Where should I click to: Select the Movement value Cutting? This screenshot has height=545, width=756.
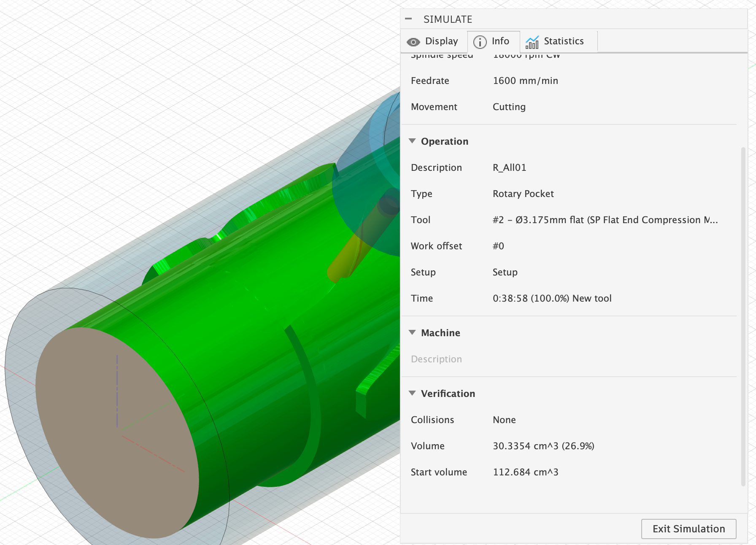509,107
